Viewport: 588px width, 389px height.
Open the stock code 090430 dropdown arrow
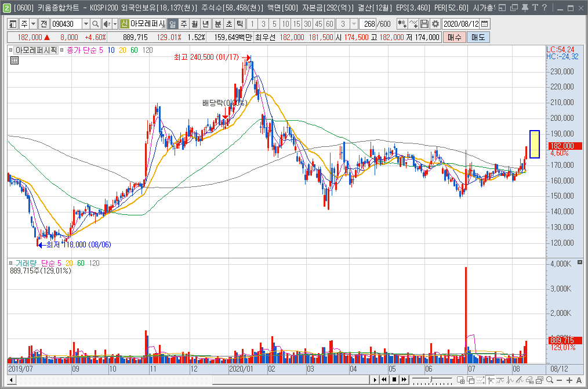click(x=86, y=24)
